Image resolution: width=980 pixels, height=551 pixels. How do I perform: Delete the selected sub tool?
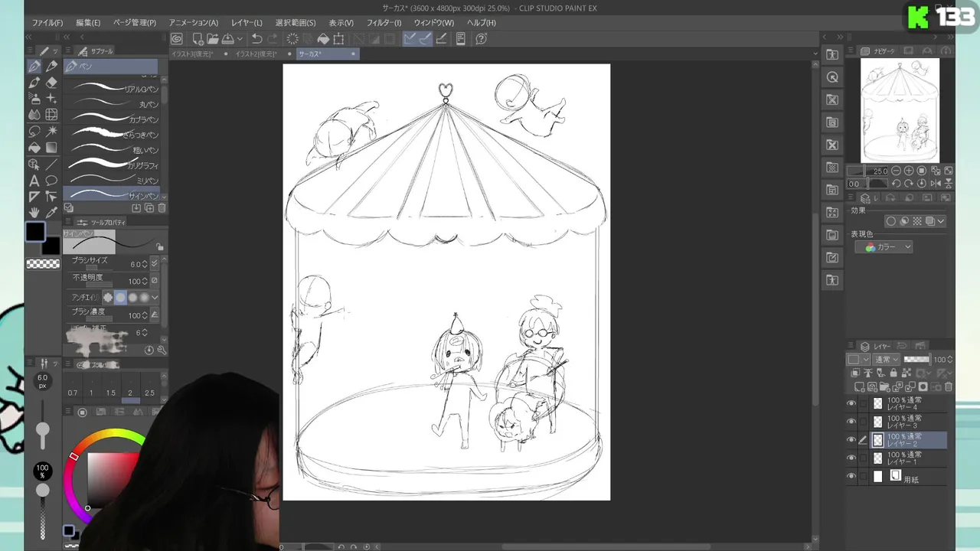[162, 207]
